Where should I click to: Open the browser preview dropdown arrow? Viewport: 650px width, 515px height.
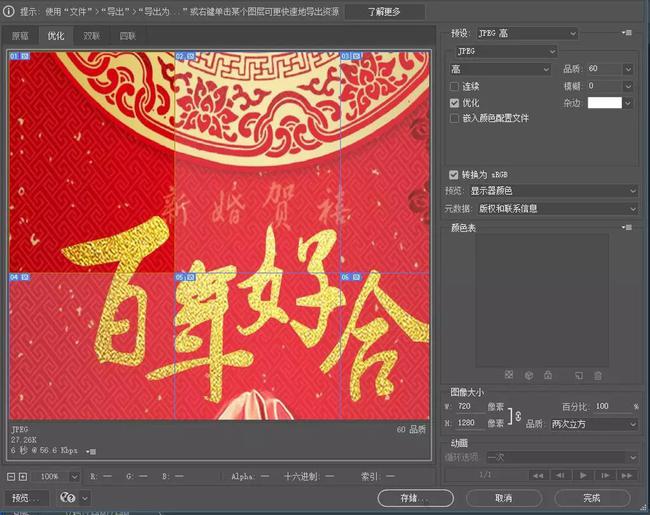(x=85, y=498)
